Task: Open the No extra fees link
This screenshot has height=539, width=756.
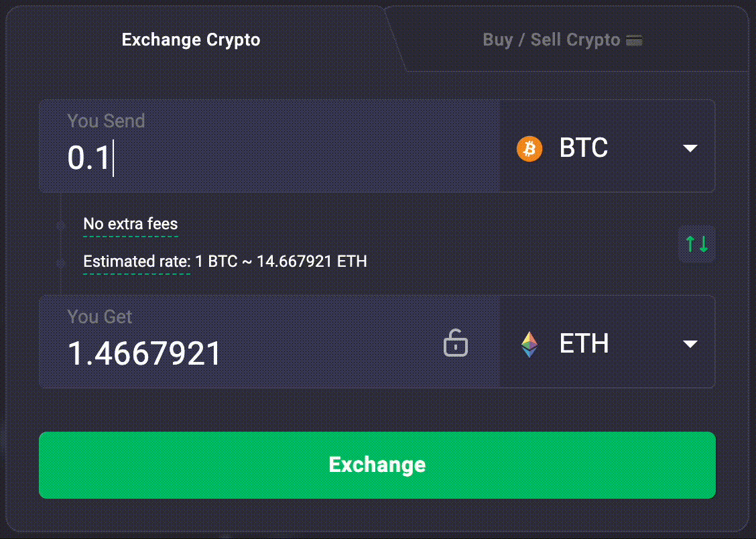Action: 131,224
